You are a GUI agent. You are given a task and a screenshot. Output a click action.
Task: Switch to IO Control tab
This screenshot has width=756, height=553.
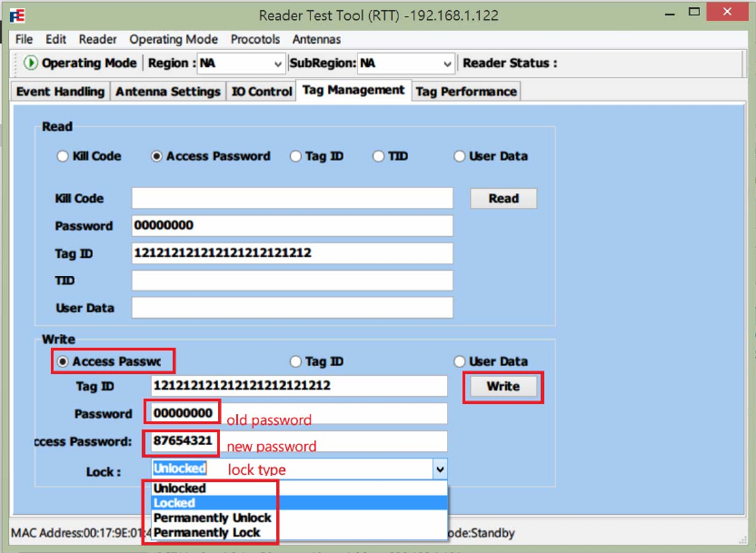262,92
